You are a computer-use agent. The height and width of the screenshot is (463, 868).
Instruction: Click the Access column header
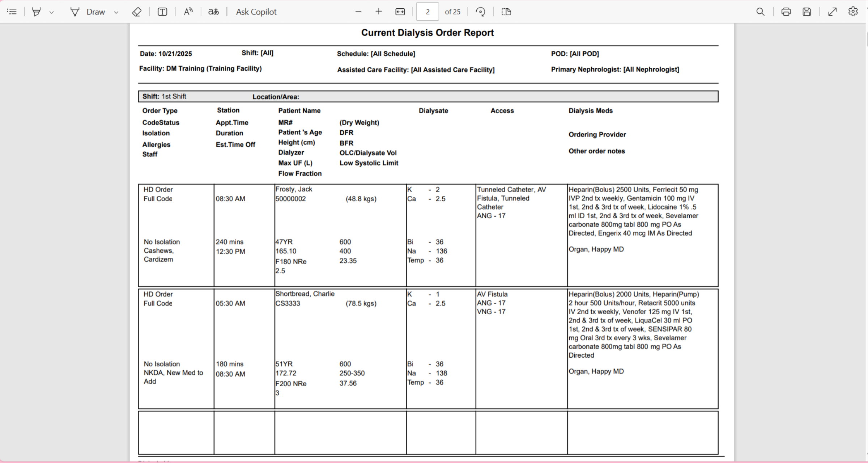click(x=502, y=110)
